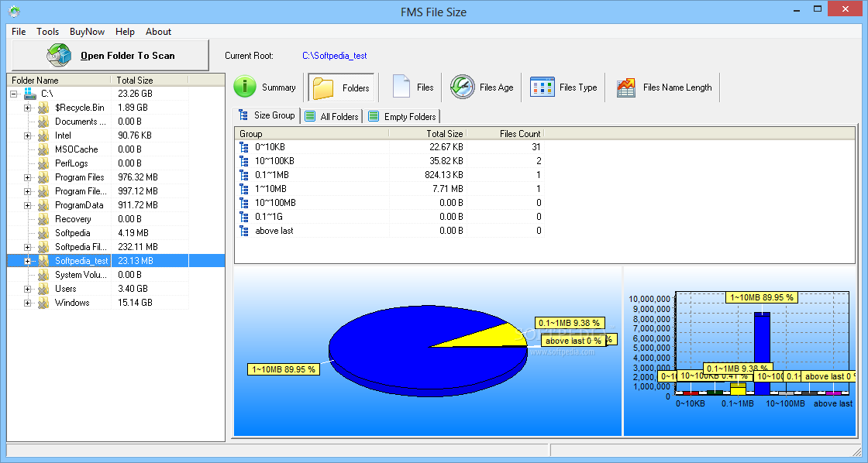Select the Size Group tab
The width and height of the screenshot is (868, 463).
[x=267, y=115]
